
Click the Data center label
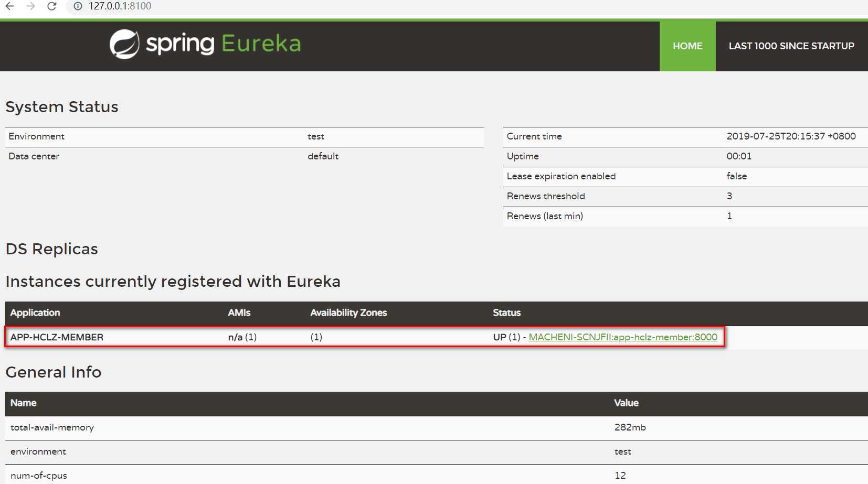point(34,156)
